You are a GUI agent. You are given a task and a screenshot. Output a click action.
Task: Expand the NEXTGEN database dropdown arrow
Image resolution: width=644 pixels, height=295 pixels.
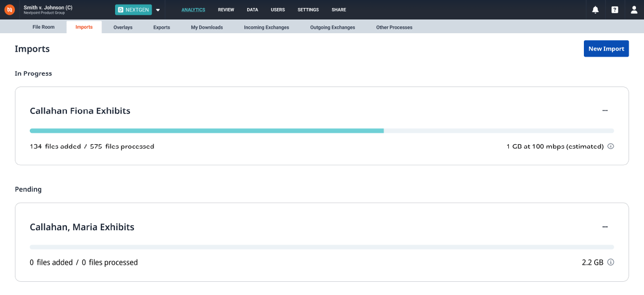pyautogui.click(x=158, y=10)
